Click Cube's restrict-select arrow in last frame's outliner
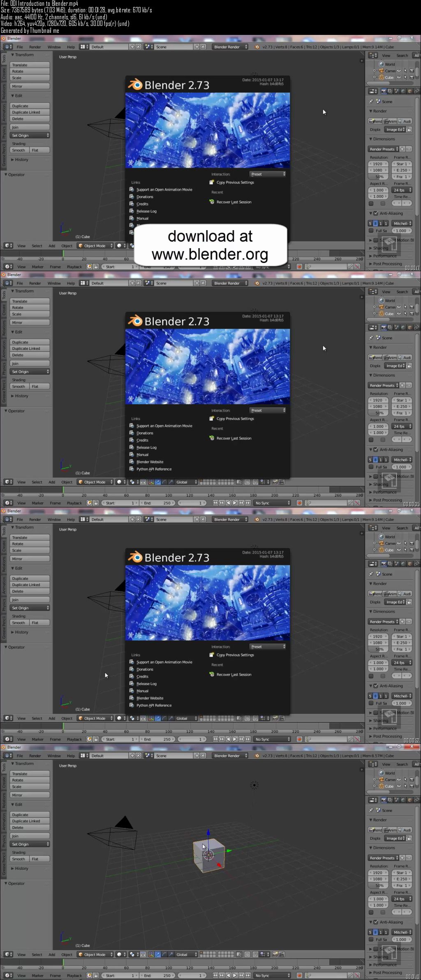The width and height of the screenshot is (421, 980). [405, 786]
